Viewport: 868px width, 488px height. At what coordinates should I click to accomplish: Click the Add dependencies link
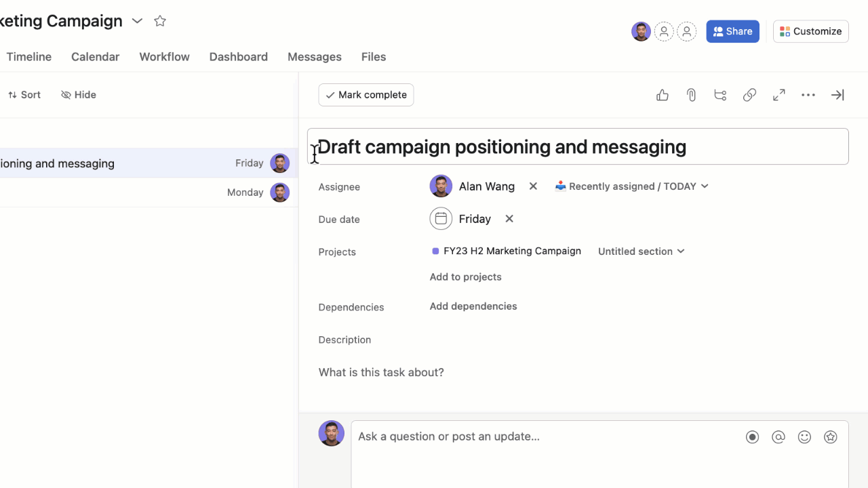(473, 306)
